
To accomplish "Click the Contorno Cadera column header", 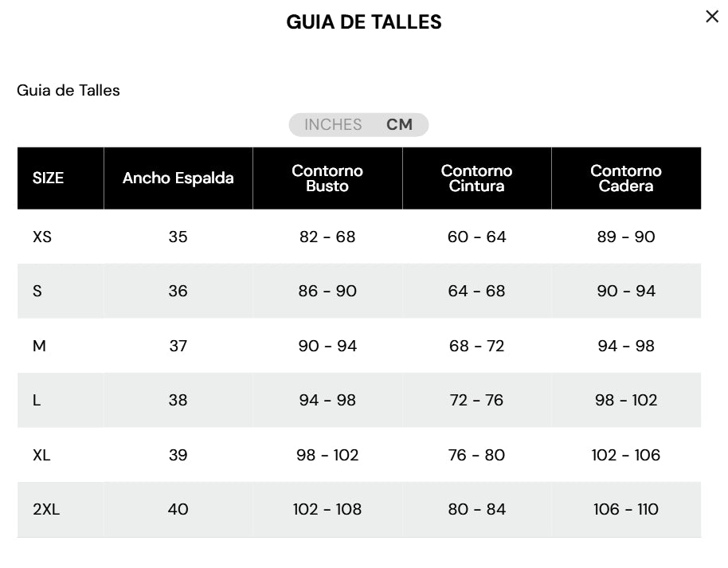I will click(x=626, y=178).
